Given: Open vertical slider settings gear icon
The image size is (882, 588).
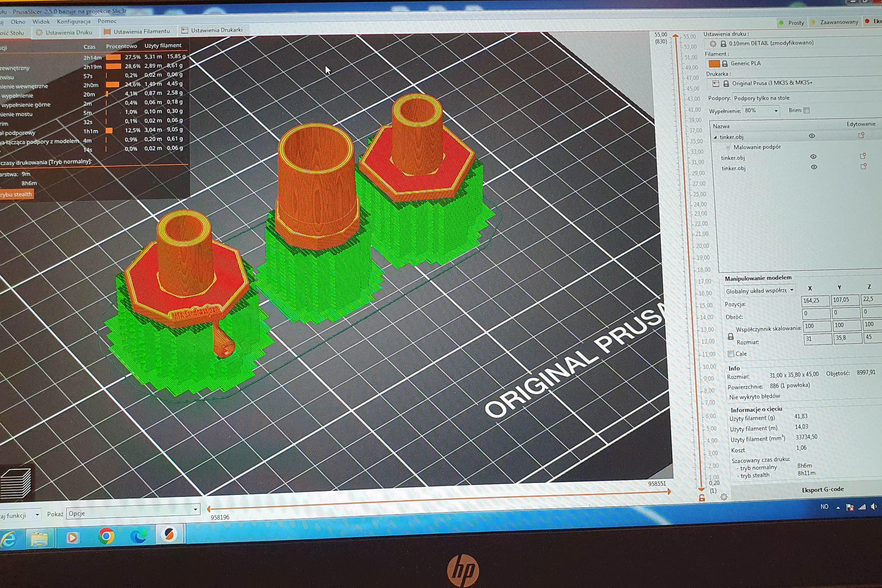Looking at the screenshot, I should point(724,497).
